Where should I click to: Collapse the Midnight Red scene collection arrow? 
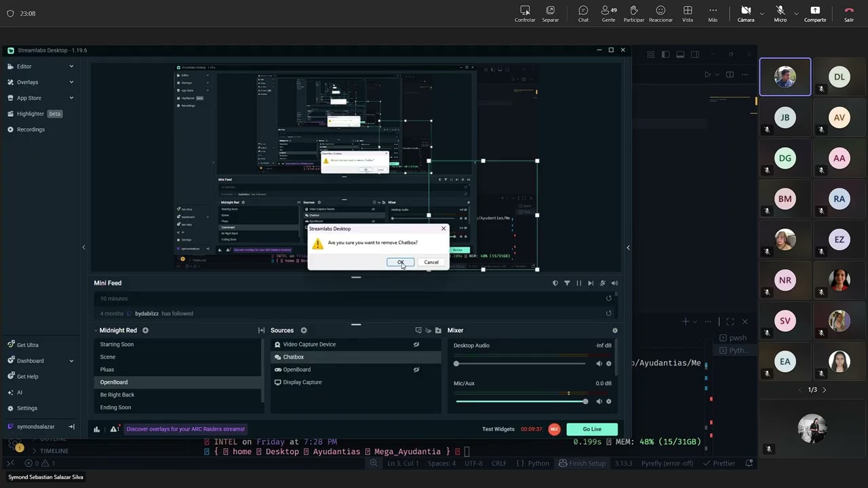96,330
